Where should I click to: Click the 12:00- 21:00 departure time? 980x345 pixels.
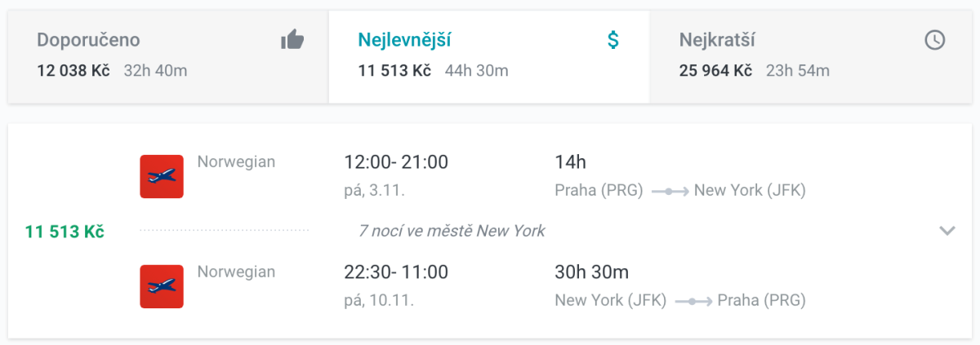396,162
